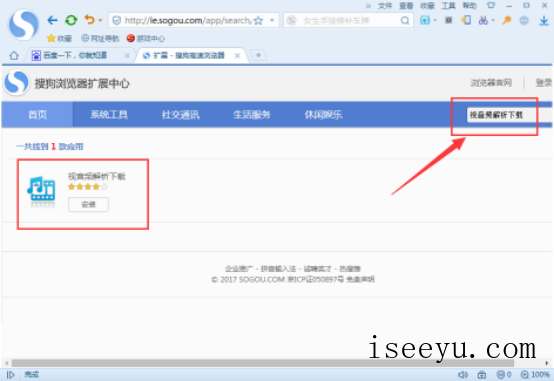Click the orange key password icon
This screenshot has width=554, height=381.
coord(507,20)
